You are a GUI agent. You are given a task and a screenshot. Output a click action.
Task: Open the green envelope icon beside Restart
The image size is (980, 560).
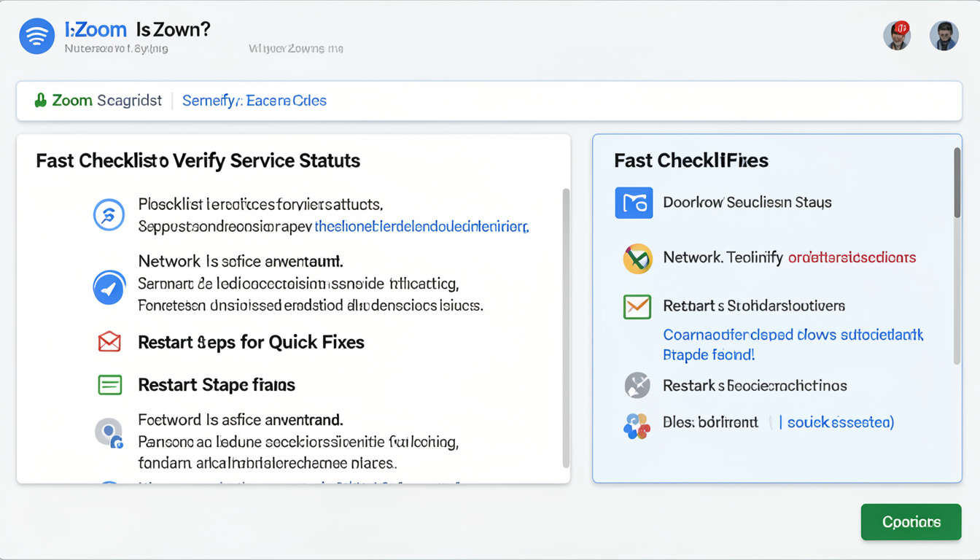(x=636, y=307)
